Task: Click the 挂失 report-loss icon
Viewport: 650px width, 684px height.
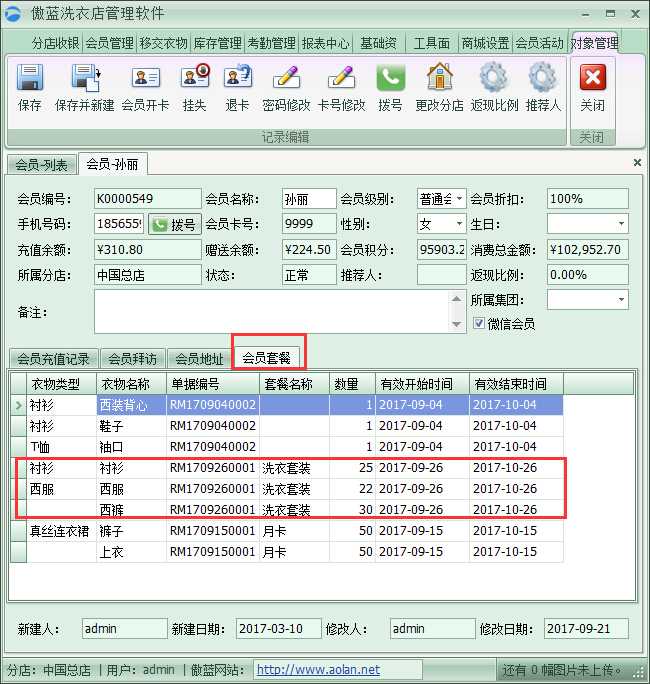Action: coord(194,79)
